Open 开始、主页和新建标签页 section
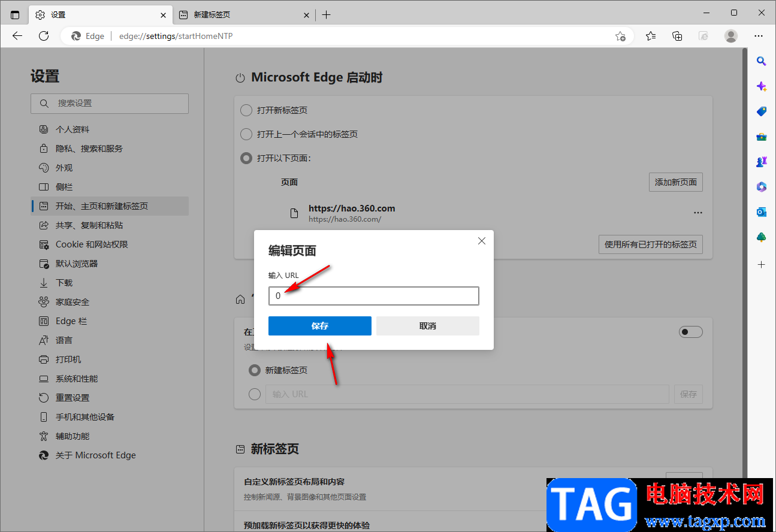The image size is (776, 532). tap(110, 206)
